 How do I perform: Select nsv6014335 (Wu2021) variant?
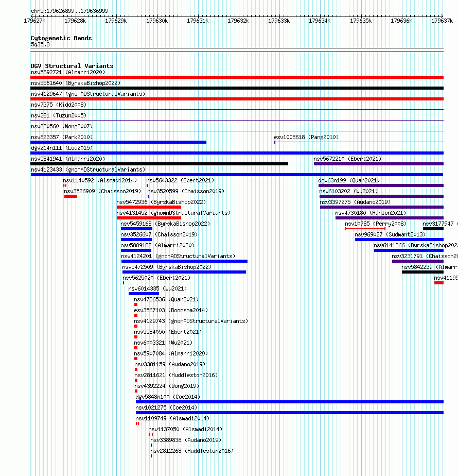[x=157, y=288]
